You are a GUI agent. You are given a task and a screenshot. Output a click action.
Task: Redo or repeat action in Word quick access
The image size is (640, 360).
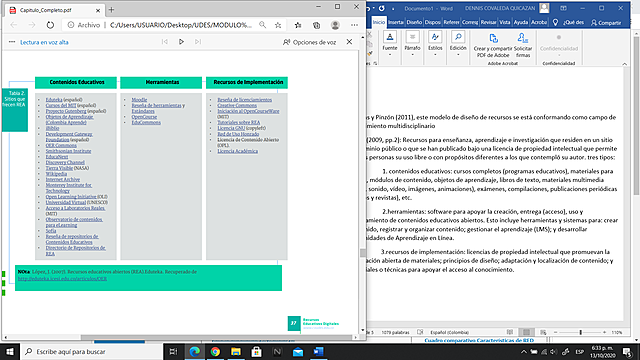click(x=382, y=8)
